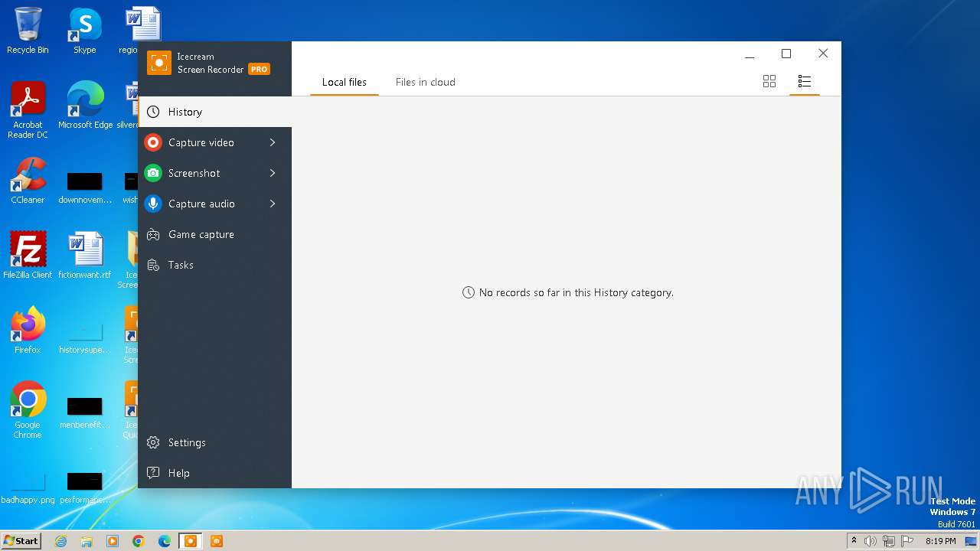Select the FileZilla Client desktop icon
This screenshot has height=551, width=980.
pyautogui.click(x=28, y=256)
